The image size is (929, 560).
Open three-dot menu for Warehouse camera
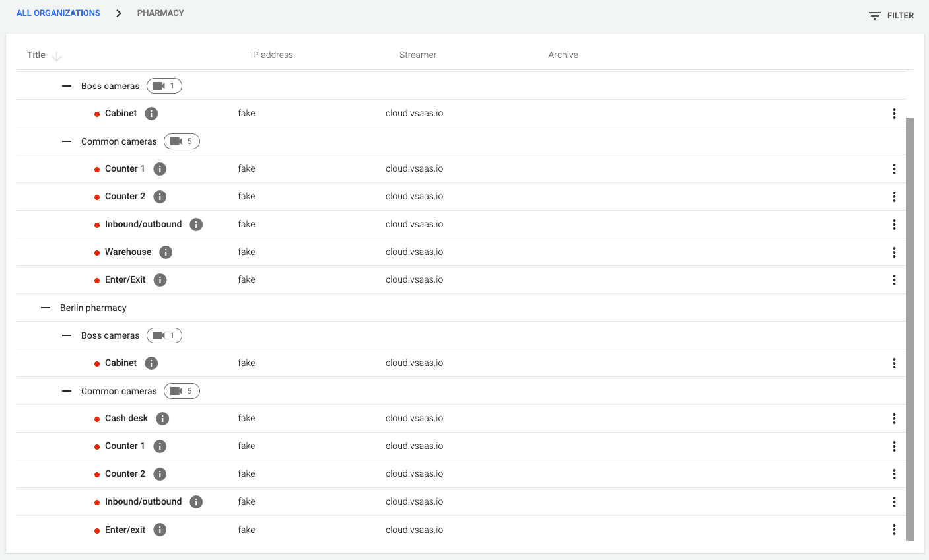pos(894,252)
